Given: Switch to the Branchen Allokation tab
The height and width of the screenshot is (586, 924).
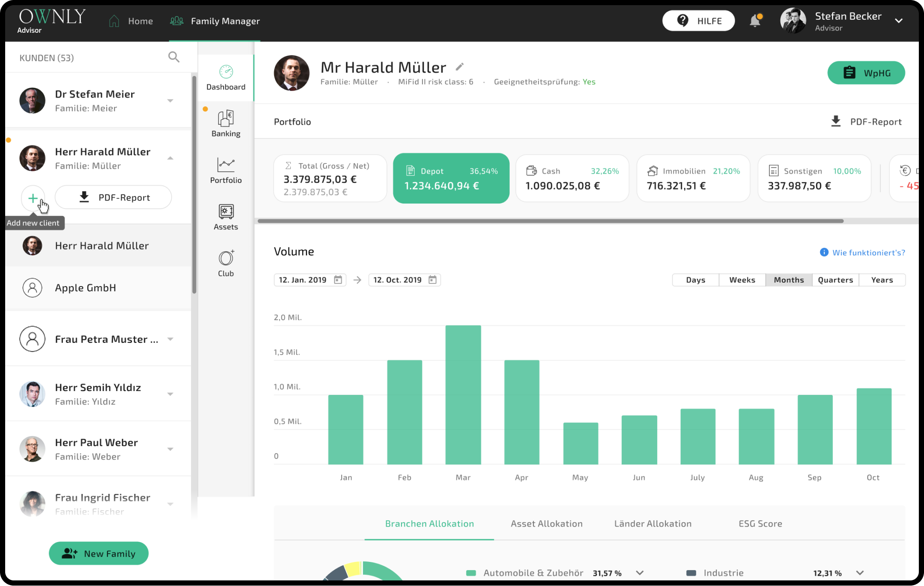Looking at the screenshot, I should (429, 524).
